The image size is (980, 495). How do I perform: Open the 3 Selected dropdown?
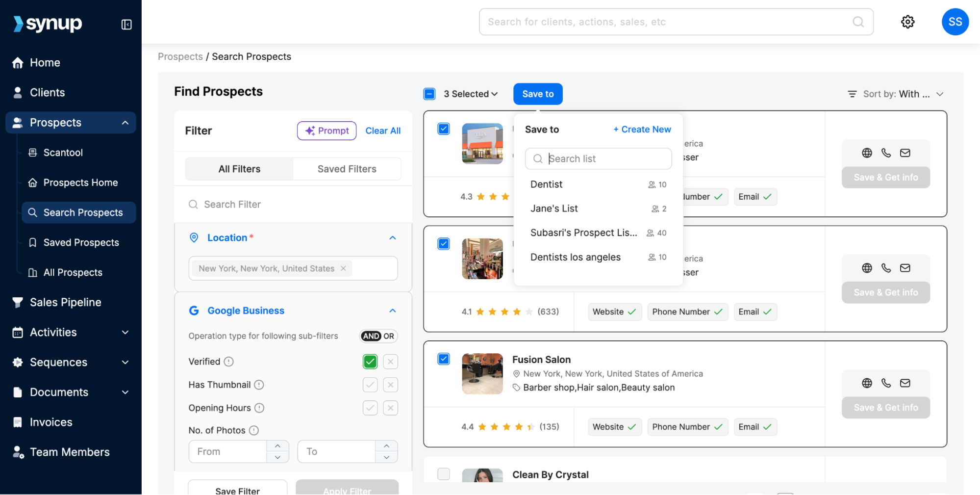[x=471, y=94]
